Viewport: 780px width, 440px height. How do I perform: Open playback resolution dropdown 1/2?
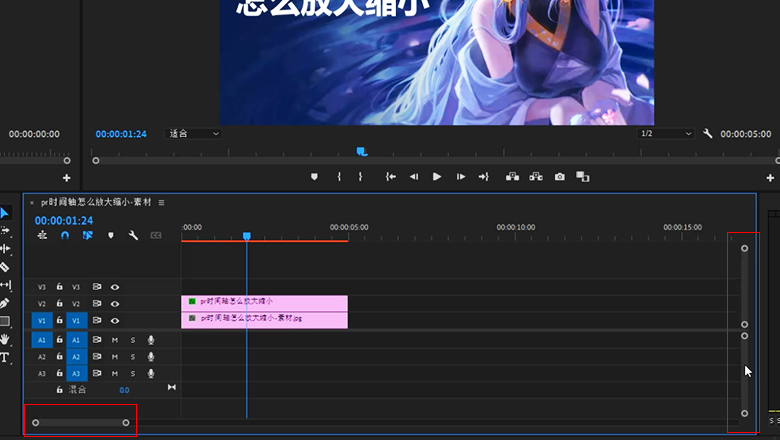click(666, 133)
